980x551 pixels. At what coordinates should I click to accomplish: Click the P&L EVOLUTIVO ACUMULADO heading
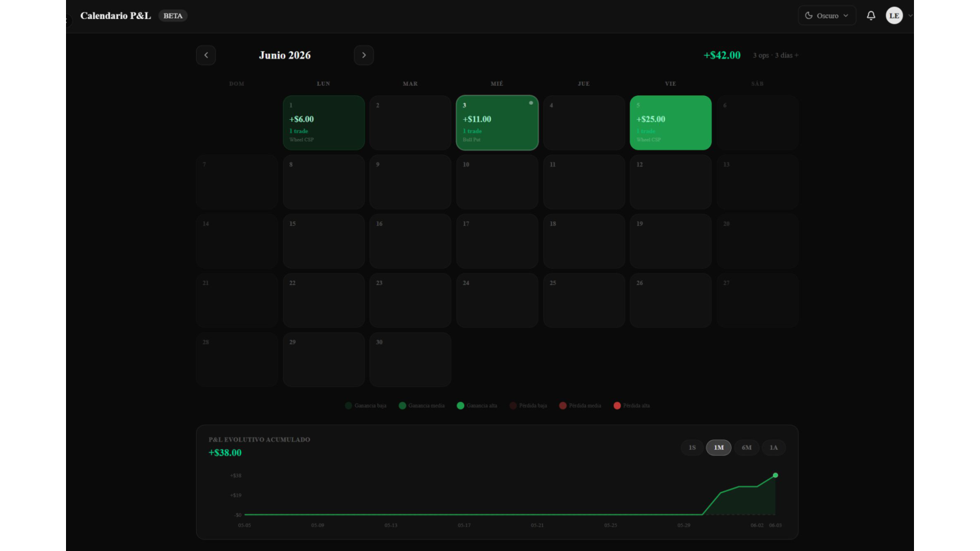259,439
